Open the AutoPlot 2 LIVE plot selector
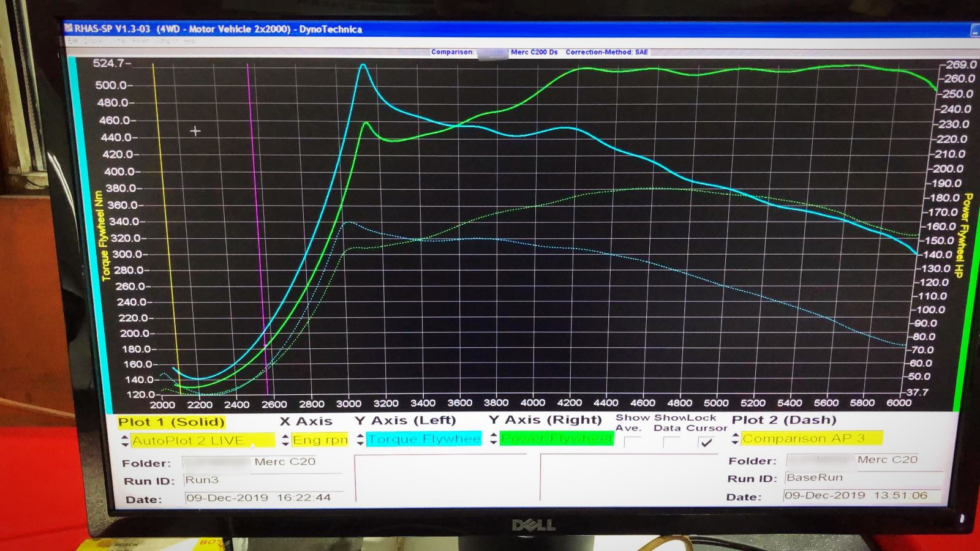 tap(202, 440)
